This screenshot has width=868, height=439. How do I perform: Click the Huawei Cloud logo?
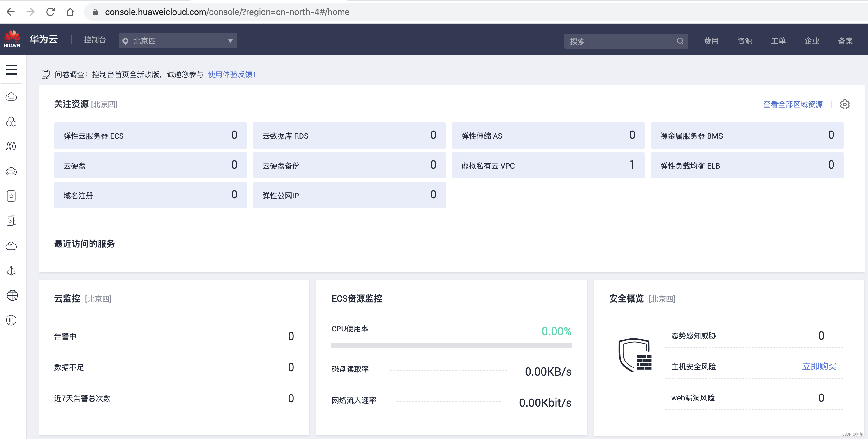12,39
